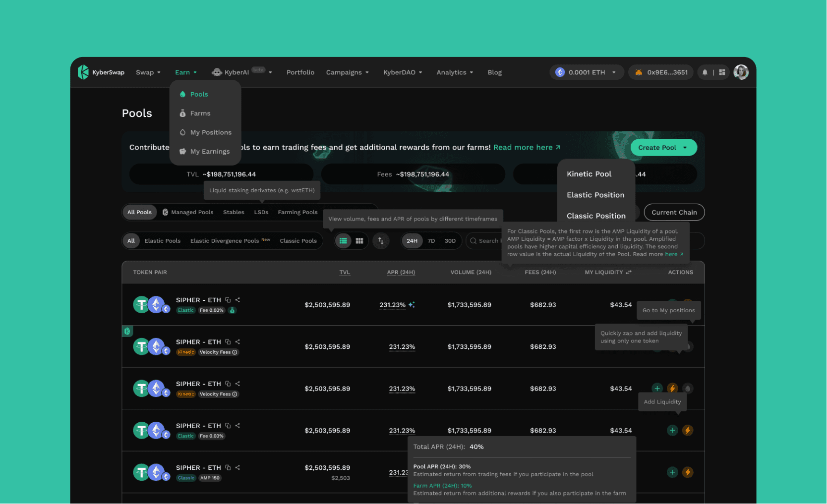Click the swap arrows icon beside view toggles
The image size is (827, 504).
pyautogui.click(x=381, y=241)
